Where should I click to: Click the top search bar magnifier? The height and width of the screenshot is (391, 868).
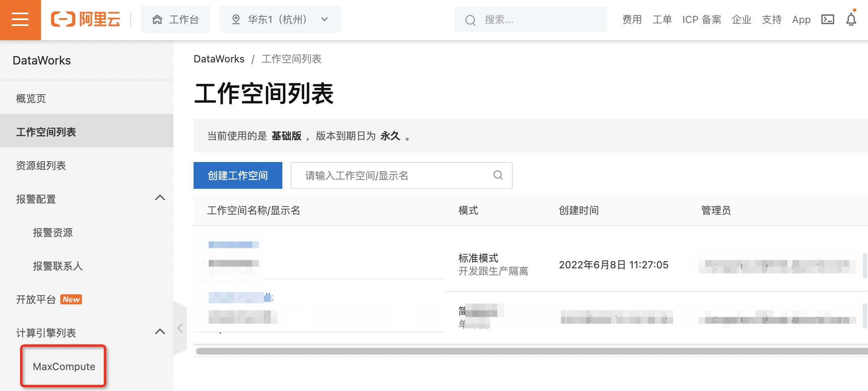coord(470,20)
